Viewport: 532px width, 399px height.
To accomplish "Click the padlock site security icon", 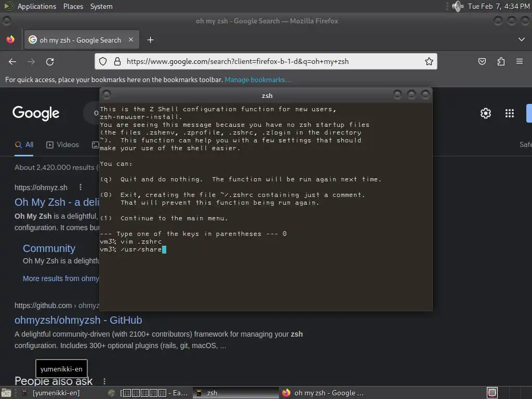I will pos(117,61).
